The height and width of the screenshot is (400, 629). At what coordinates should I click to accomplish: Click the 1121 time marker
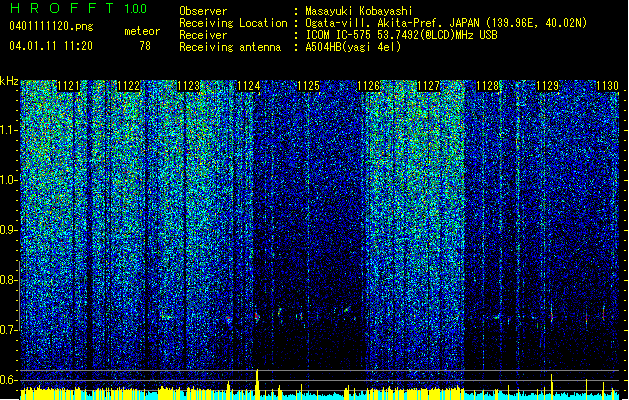pyautogui.click(x=68, y=86)
